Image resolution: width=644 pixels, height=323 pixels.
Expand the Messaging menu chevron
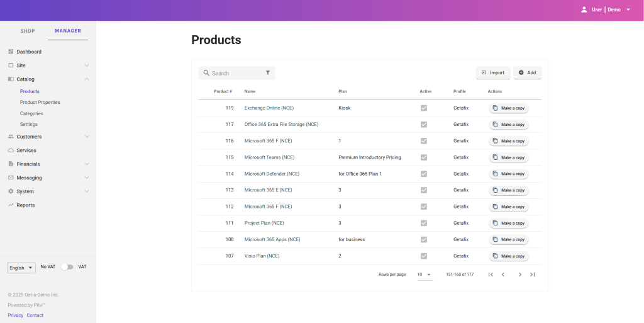(x=87, y=178)
